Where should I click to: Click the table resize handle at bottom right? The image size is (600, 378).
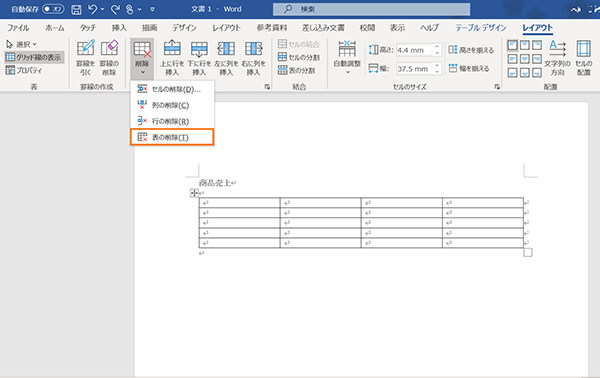tap(528, 252)
